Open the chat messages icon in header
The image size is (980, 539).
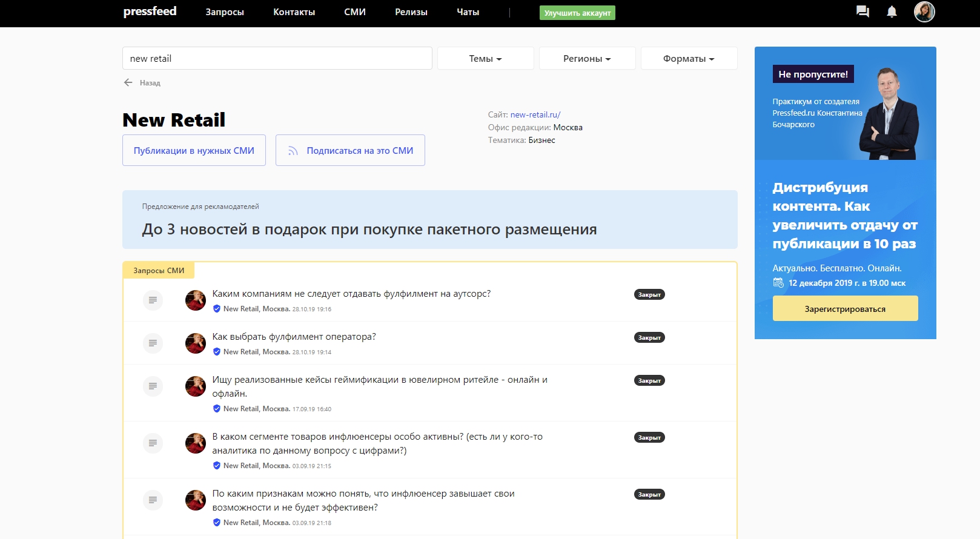tap(862, 12)
